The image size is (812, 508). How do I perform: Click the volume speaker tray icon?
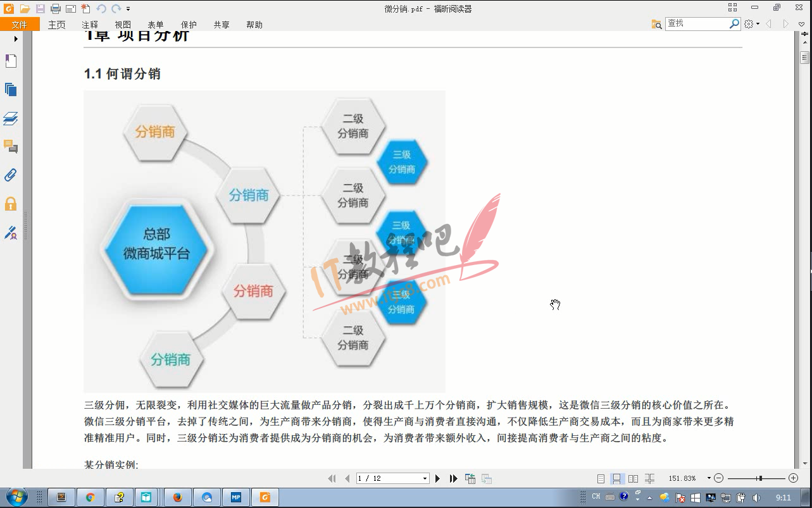[758, 498]
